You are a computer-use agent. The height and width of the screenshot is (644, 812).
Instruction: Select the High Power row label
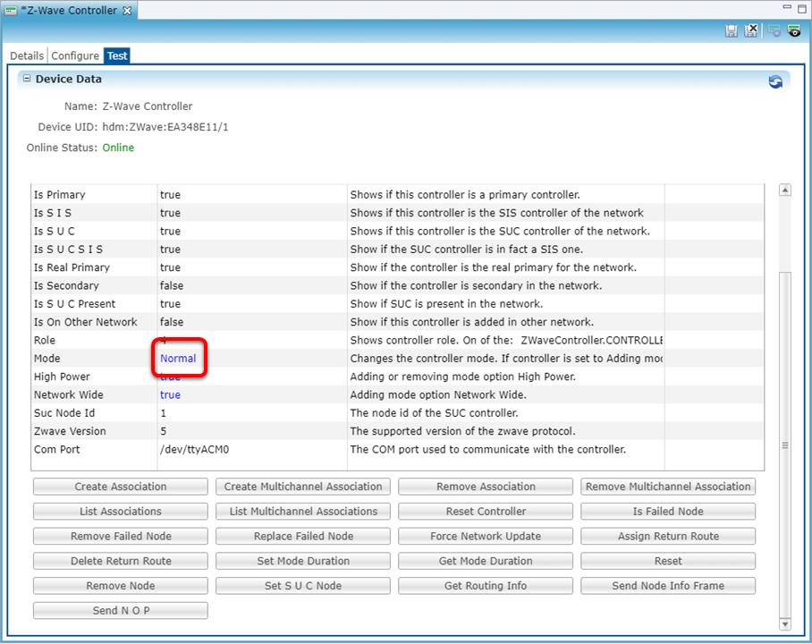62,377
